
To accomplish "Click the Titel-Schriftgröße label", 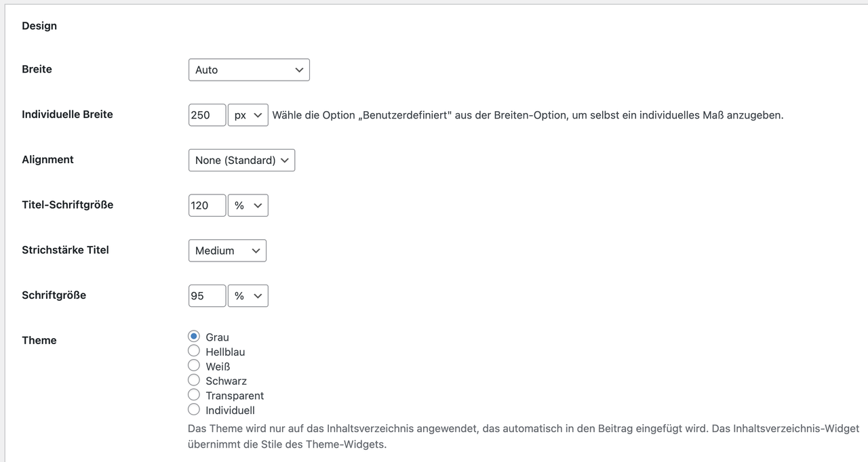I will (67, 205).
